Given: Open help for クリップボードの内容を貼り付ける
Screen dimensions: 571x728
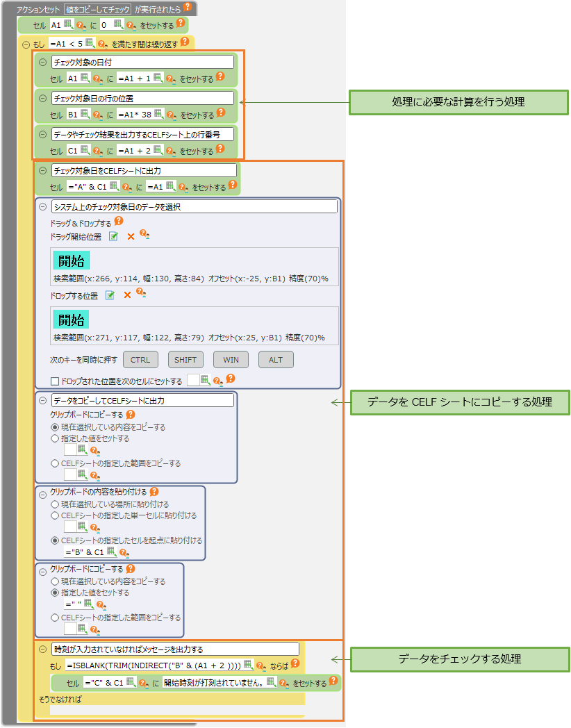Looking at the screenshot, I should coord(154,492).
